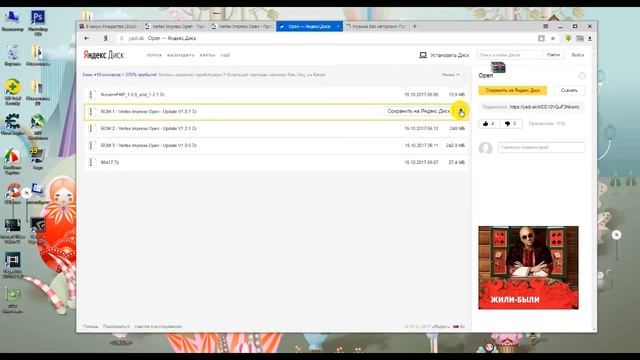Viewport: 640px width, 360px height.
Task: Click the Помощь footer link
Action: click(90, 327)
